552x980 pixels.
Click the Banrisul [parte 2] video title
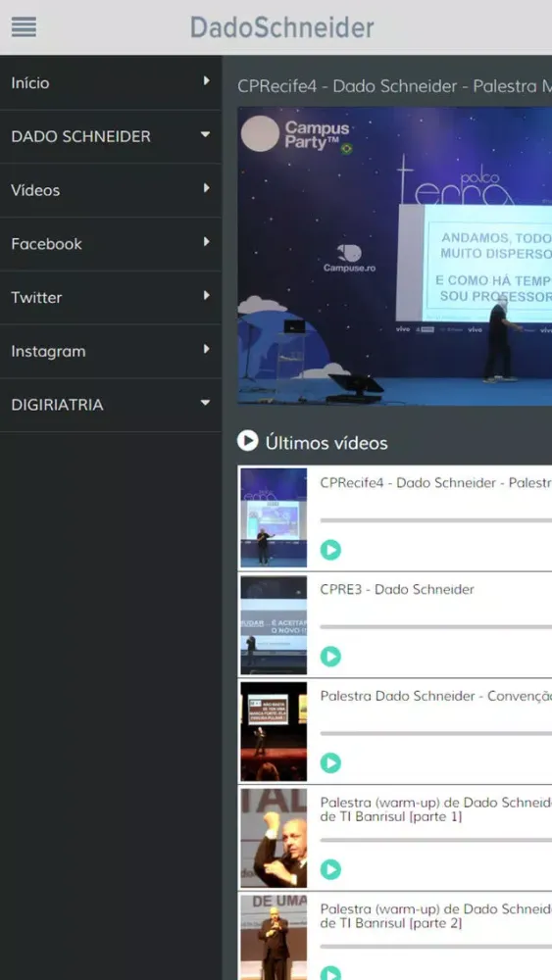(435, 915)
